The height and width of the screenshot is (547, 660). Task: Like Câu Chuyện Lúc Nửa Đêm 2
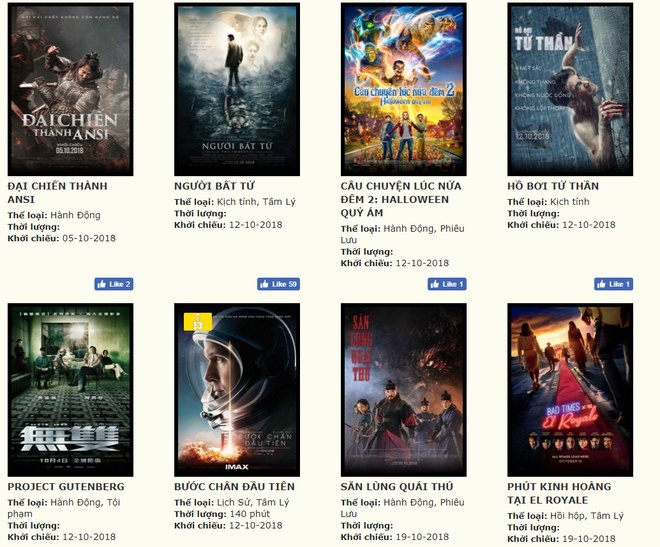point(447,284)
